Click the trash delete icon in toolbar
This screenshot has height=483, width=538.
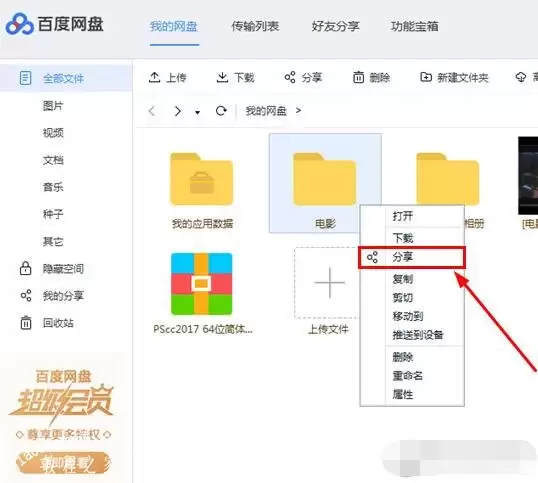point(358,78)
